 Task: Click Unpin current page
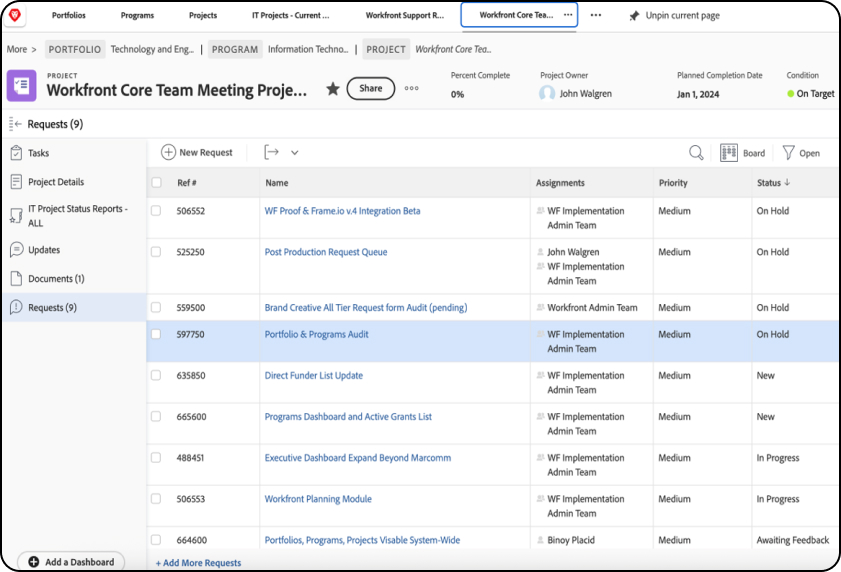point(682,16)
